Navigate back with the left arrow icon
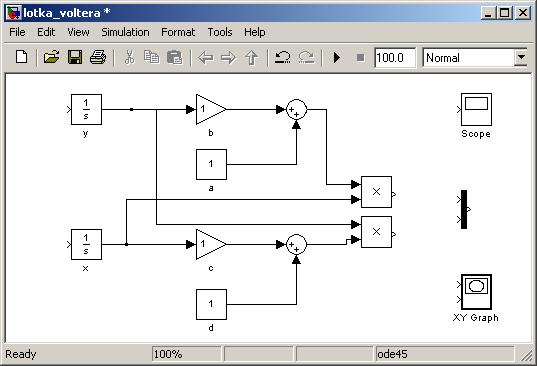The width and height of the screenshot is (537, 366). (205, 58)
